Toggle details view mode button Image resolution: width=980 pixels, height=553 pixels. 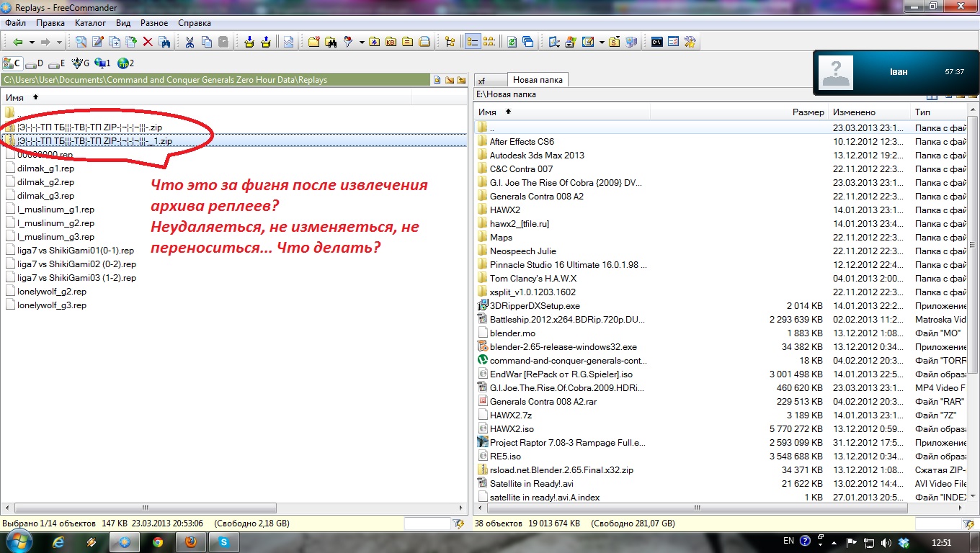473,42
